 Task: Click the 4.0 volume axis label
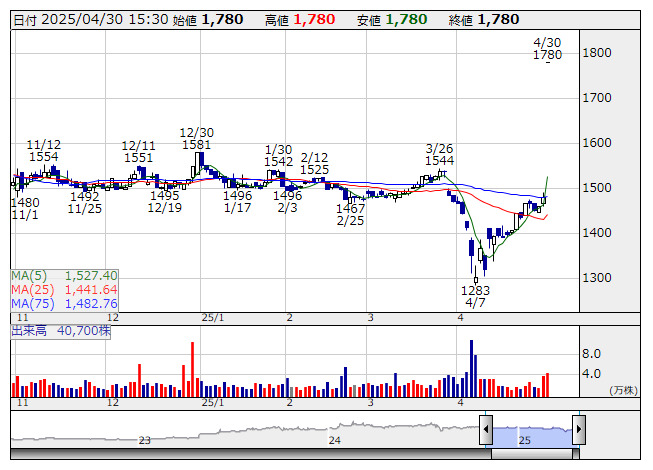tap(591, 374)
